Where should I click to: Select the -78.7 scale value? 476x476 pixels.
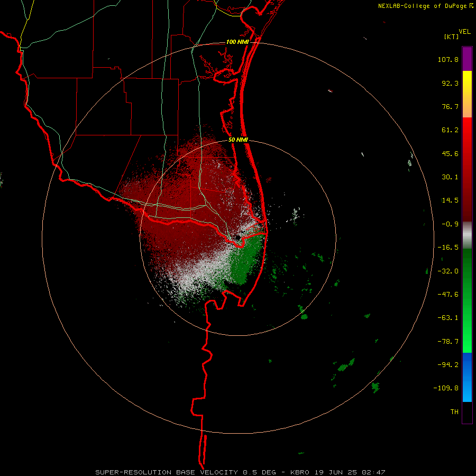448,342
